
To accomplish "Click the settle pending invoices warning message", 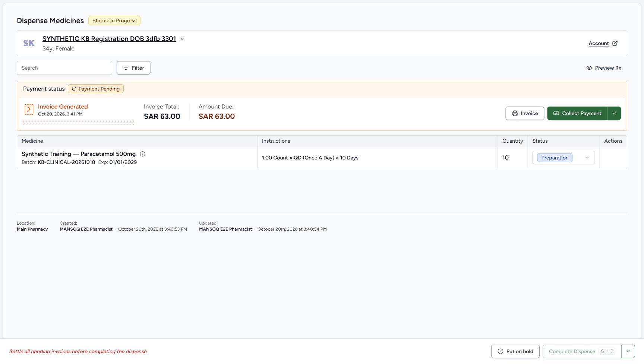I will [79, 351].
